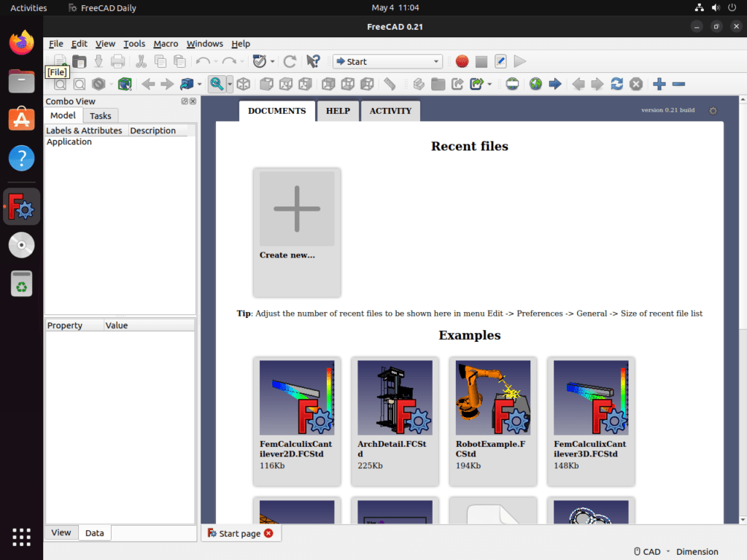Select the Fit All zoom tool
747x560 pixels.
(217, 84)
